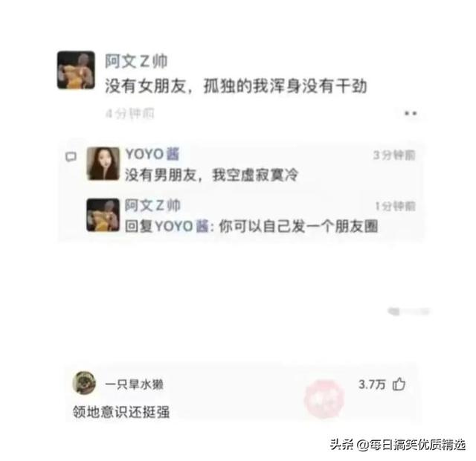Click the reply text 你可以自己发一个朋友圈

[298, 226]
